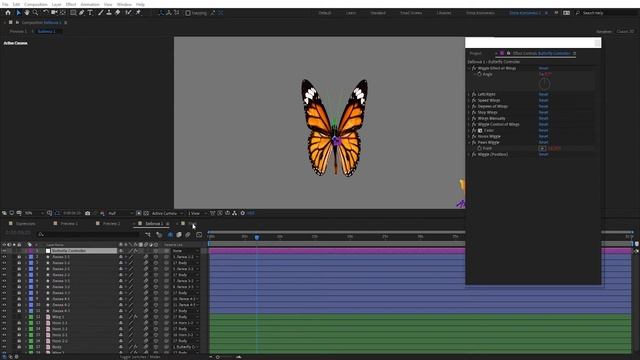
Task: Expand the Wiggle (Position) effect
Action: pyautogui.click(x=469, y=154)
